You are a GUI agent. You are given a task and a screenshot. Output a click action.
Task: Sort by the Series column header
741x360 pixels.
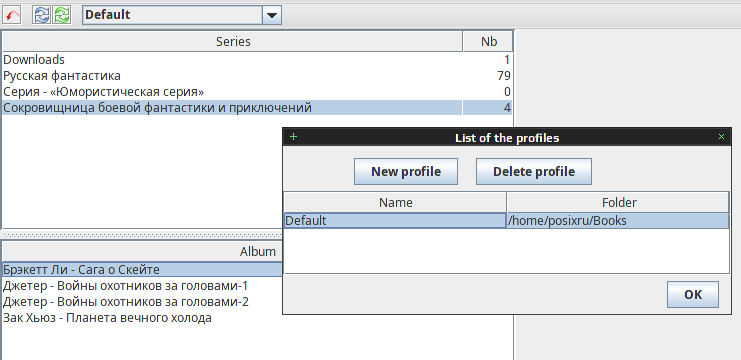pyautogui.click(x=233, y=42)
